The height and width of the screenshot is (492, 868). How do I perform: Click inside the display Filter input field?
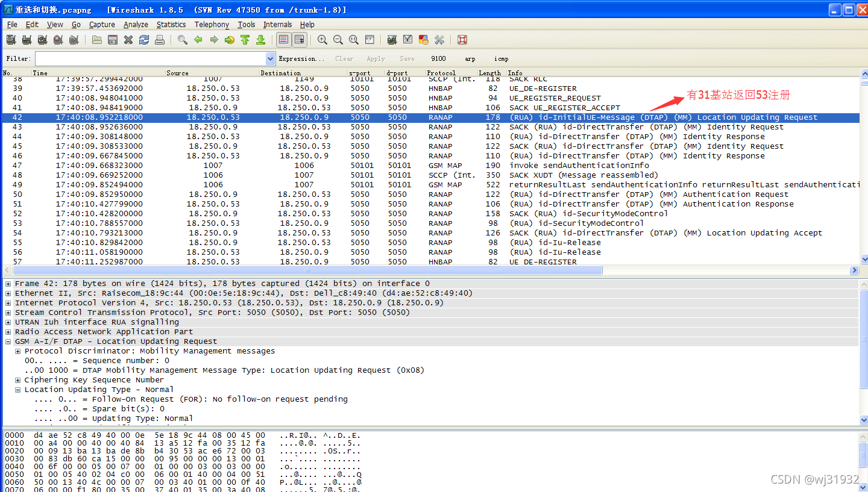pos(150,58)
